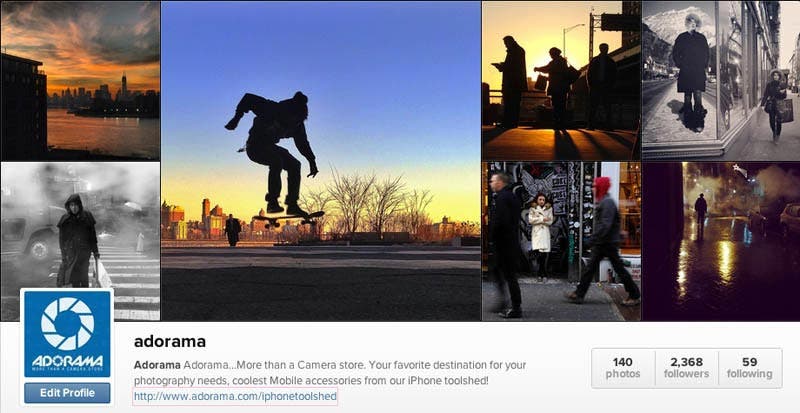The width and height of the screenshot is (800, 413).
Task: Open the woman in white coat photo
Action: pyautogui.click(x=561, y=241)
